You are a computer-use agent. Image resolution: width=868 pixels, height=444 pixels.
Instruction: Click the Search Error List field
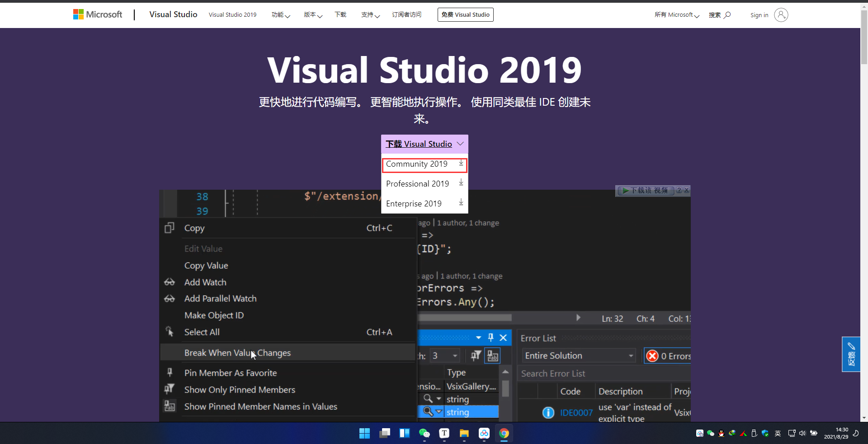tap(604, 374)
